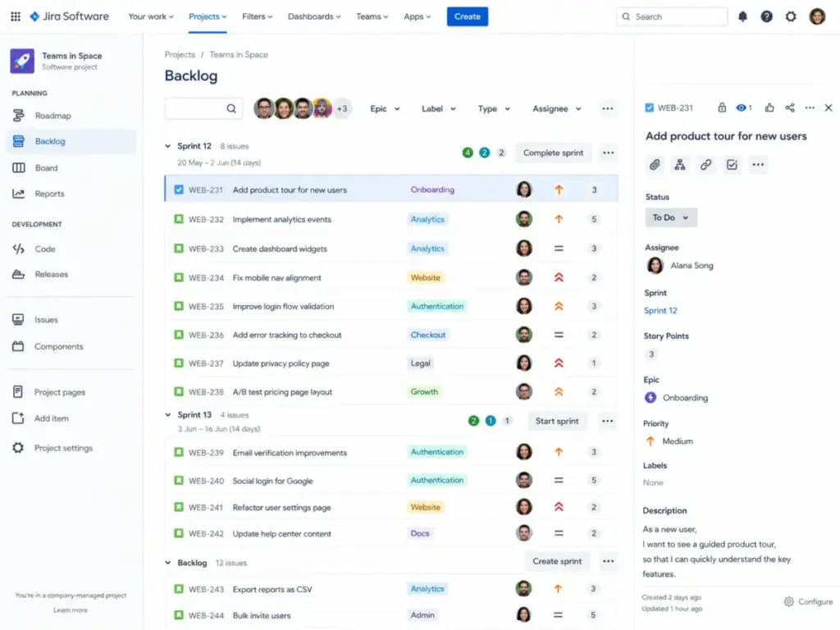Open the help question mark icon
This screenshot has width=840, height=630.
(767, 16)
